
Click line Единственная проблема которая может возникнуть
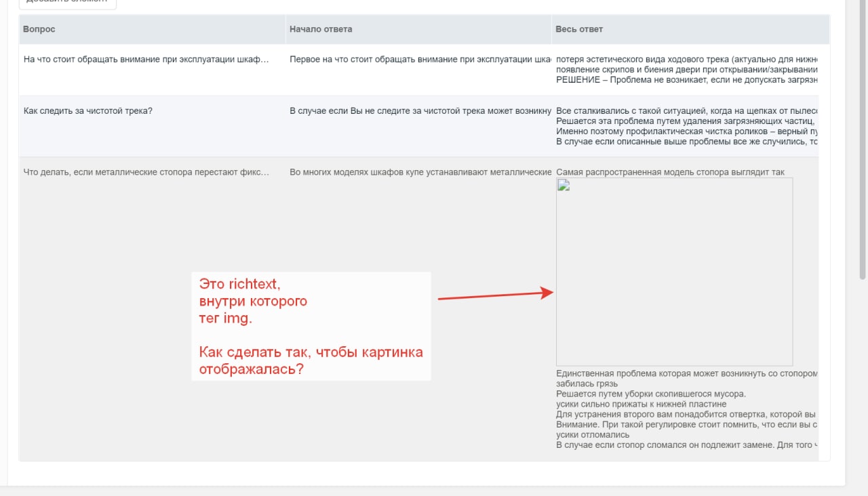point(687,373)
